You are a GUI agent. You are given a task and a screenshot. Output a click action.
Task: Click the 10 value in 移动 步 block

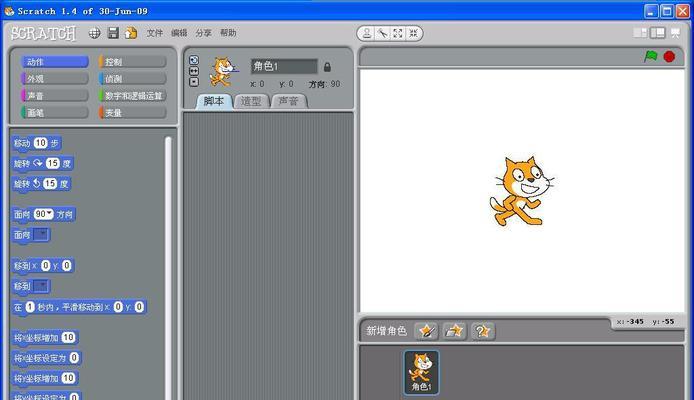40,143
